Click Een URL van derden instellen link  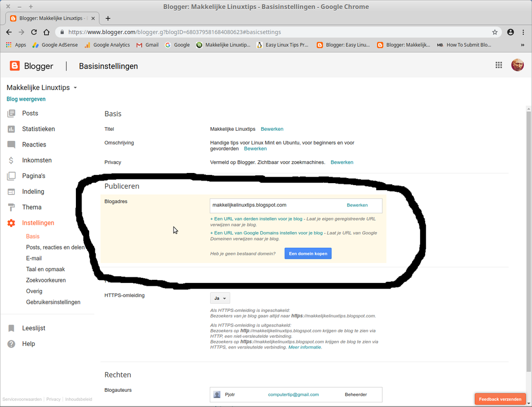pos(256,219)
